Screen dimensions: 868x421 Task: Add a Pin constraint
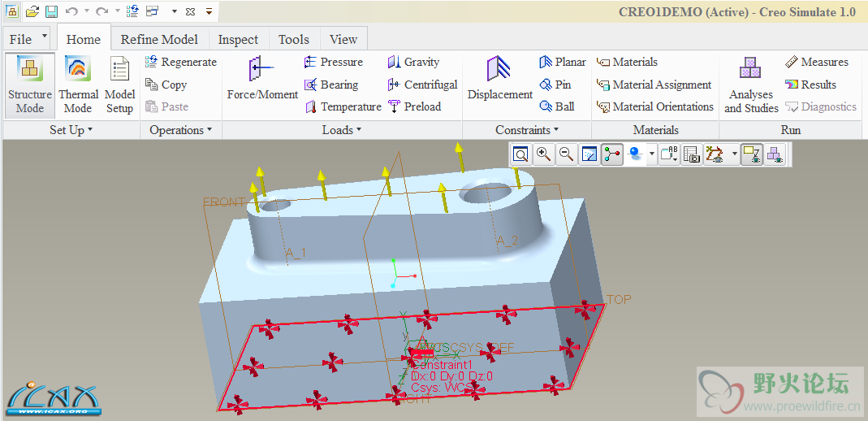(555, 85)
